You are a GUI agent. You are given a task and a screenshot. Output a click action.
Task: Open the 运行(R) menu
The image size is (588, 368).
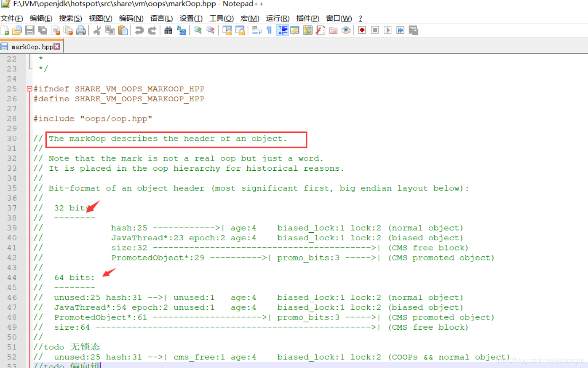pyautogui.click(x=278, y=18)
